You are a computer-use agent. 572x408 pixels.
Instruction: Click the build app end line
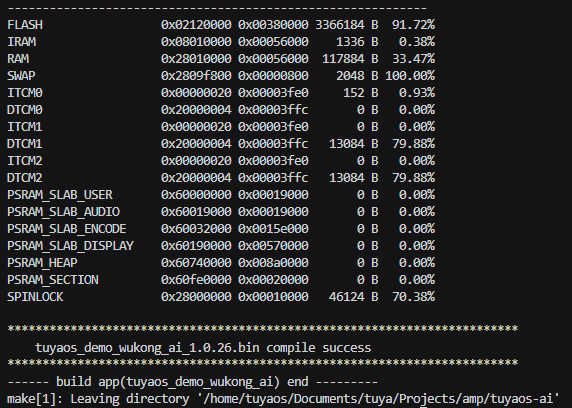tap(192, 382)
